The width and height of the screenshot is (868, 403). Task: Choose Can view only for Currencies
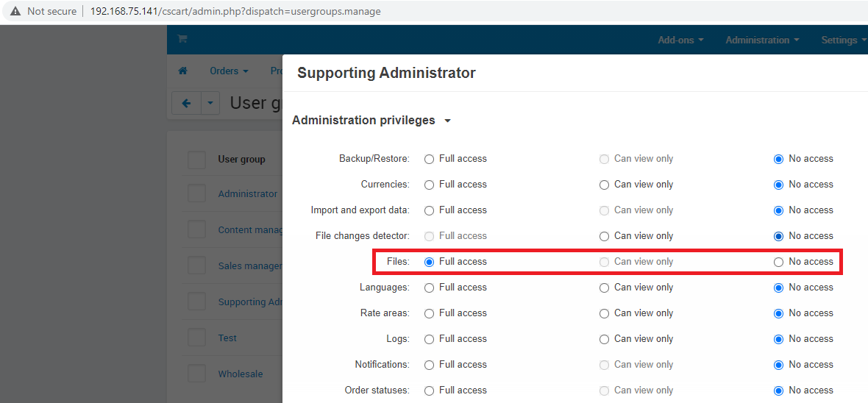(x=604, y=185)
